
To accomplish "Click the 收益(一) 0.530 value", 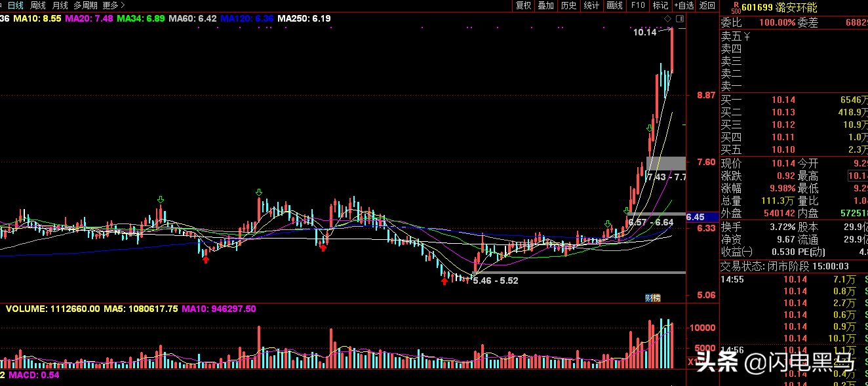I will (x=783, y=252).
